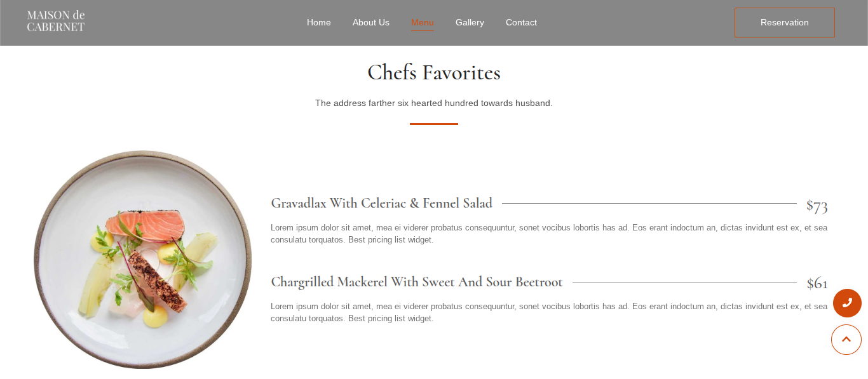The height and width of the screenshot is (379, 868).
Task: Click the line between Gravadlax title and price
Action: click(648, 204)
